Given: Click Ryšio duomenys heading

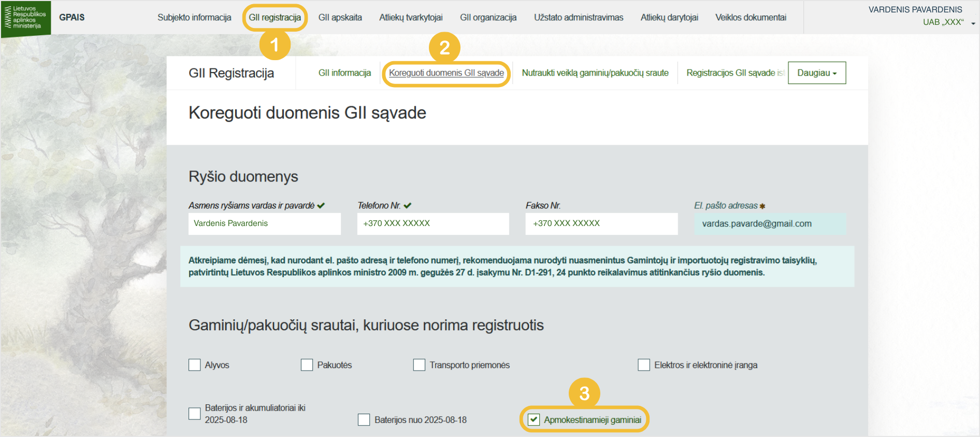Looking at the screenshot, I should (x=243, y=177).
